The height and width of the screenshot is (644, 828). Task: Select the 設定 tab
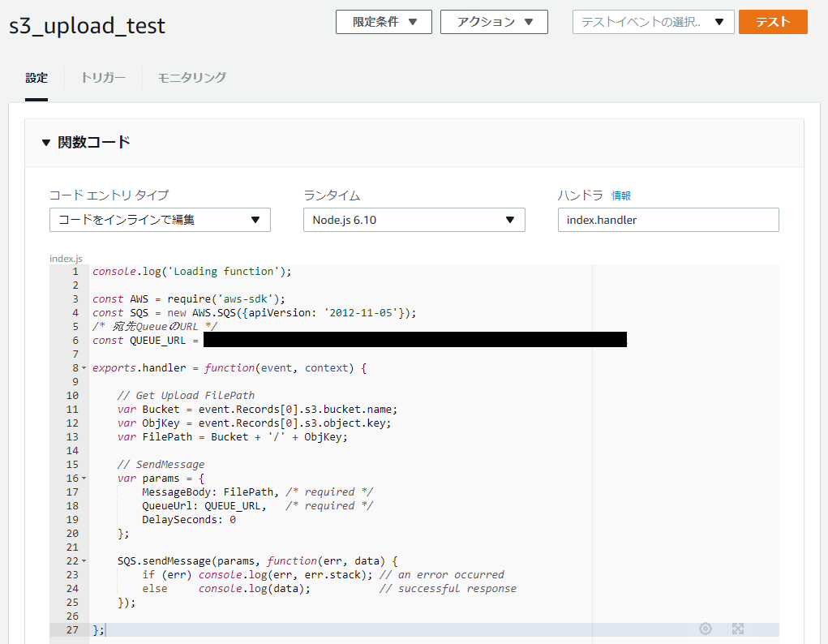click(36, 79)
